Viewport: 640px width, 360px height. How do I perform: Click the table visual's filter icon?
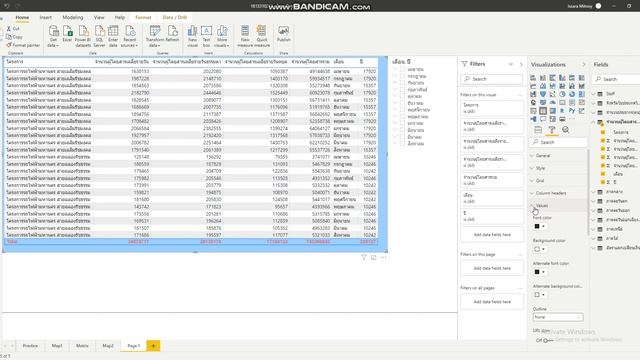click(364, 258)
